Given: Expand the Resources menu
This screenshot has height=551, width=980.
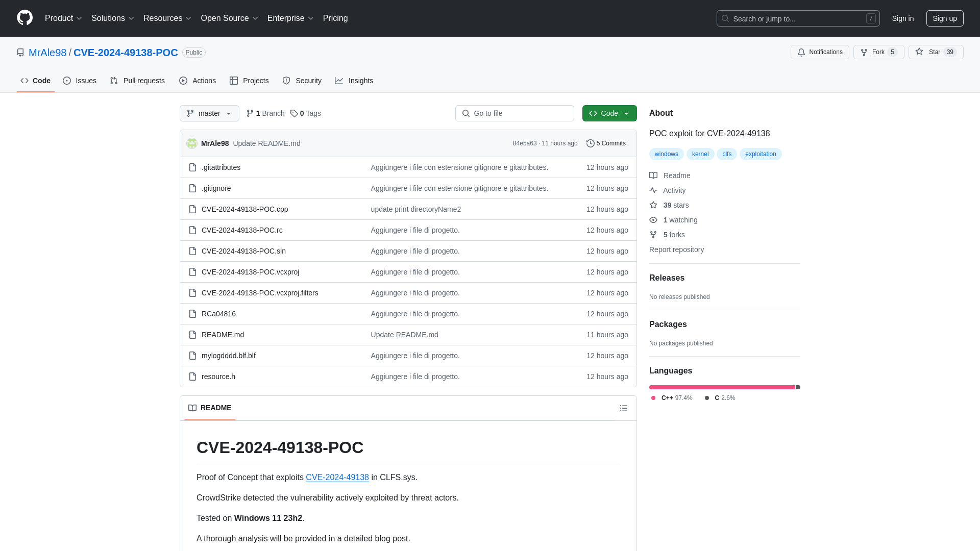Looking at the screenshot, I should [x=167, y=18].
